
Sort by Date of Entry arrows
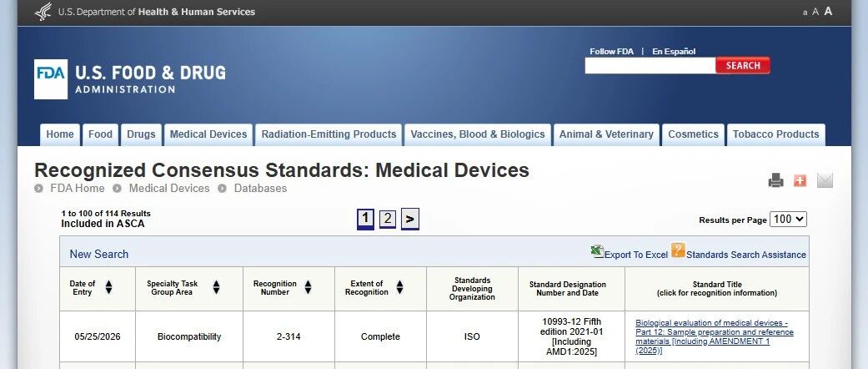(108, 287)
